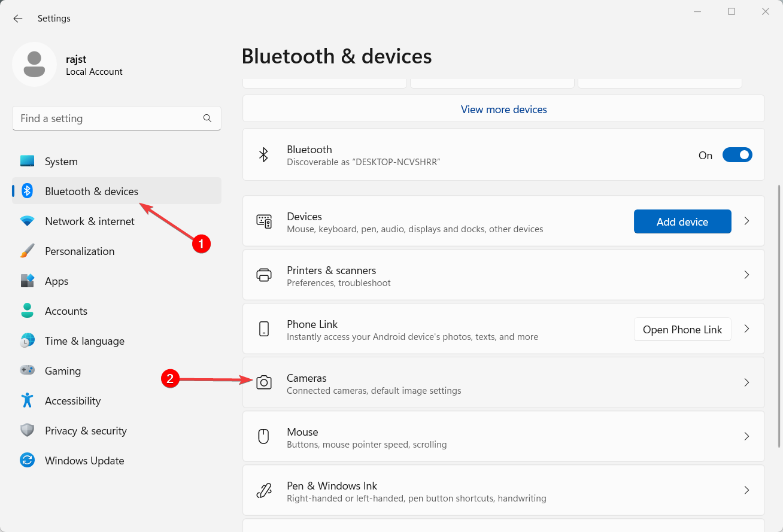Open Time & language settings
Image resolution: width=783 pixels, height=532 pixels.
tap(117, 341)
